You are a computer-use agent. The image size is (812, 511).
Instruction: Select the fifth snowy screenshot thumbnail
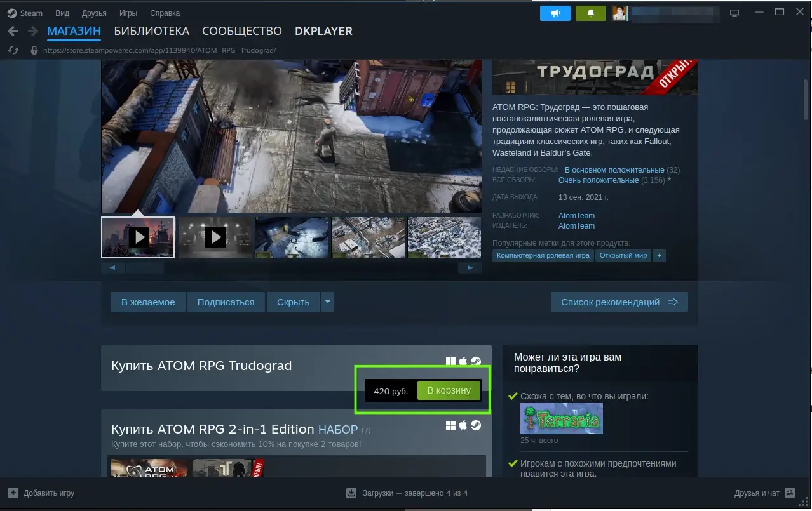pos(445,237)
